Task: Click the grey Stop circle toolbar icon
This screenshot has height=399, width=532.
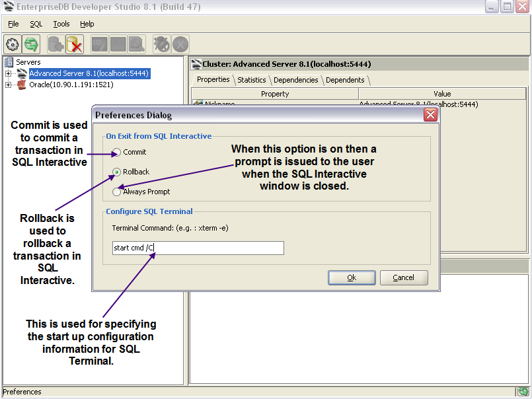Action: pos(180,44)
